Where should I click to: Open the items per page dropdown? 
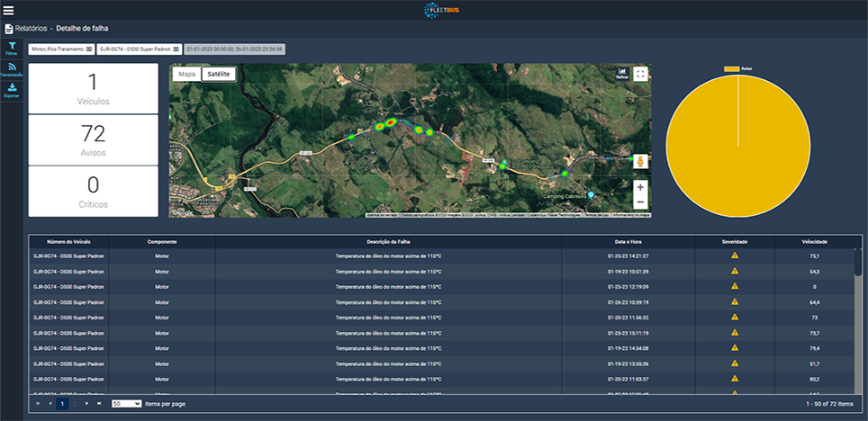(126, 404)
